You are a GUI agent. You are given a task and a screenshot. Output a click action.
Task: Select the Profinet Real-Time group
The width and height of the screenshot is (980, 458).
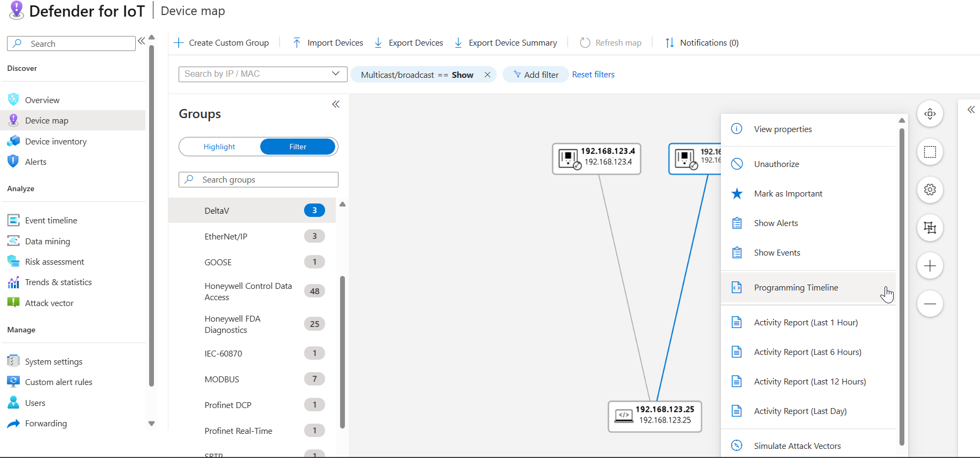(252, 431)
